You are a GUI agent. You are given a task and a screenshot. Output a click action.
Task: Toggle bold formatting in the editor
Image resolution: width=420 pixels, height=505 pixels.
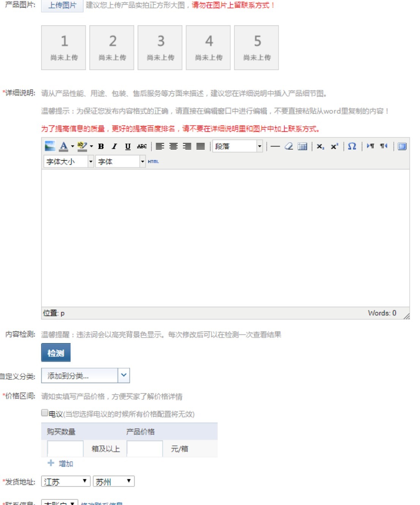click(101, 146)
